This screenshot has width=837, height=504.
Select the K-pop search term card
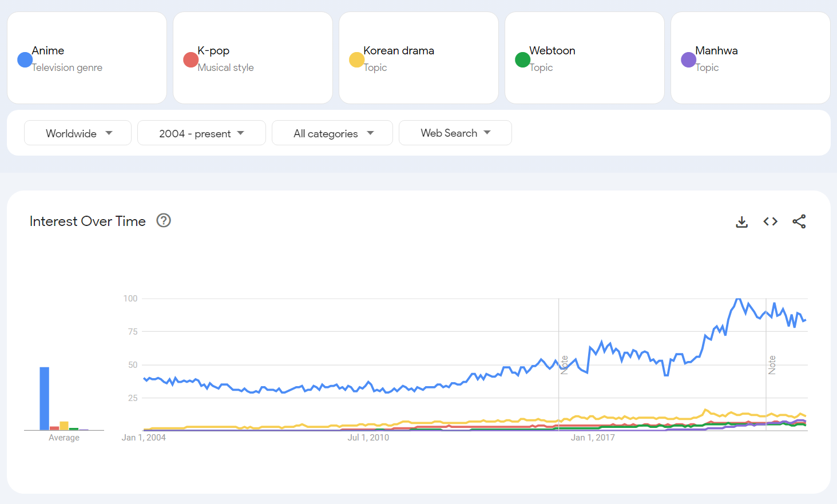[x=253, y=58]
